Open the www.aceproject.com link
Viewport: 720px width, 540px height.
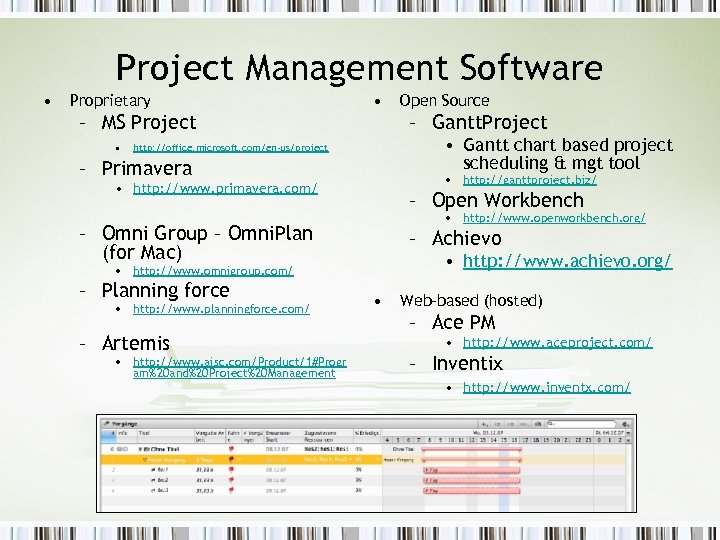coord(557,343)
